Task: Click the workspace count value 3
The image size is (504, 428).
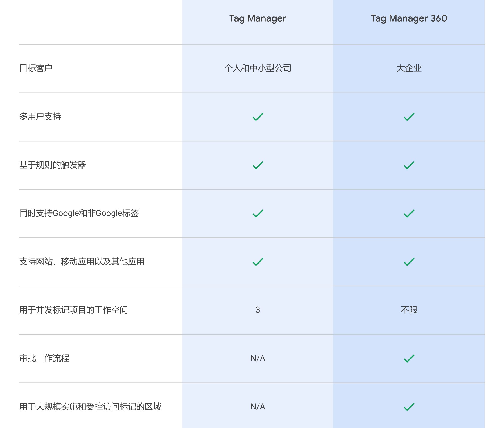Action: point(258,310)
